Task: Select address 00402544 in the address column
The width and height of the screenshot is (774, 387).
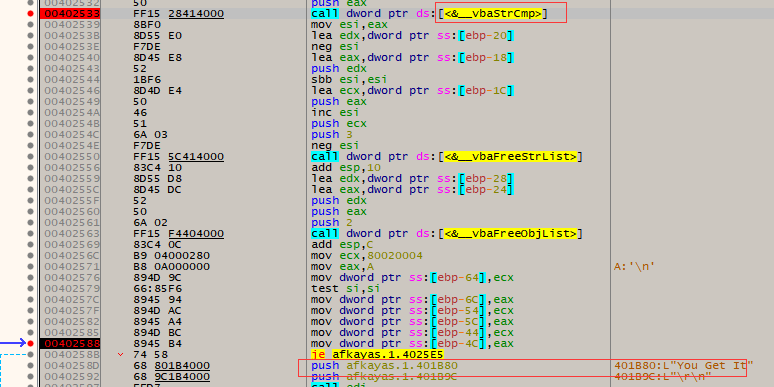Action: (72, 79)
